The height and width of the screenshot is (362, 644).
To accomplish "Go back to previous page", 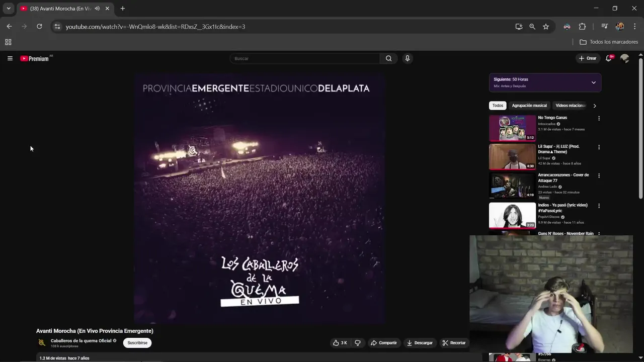I will [x=9, y=27].
